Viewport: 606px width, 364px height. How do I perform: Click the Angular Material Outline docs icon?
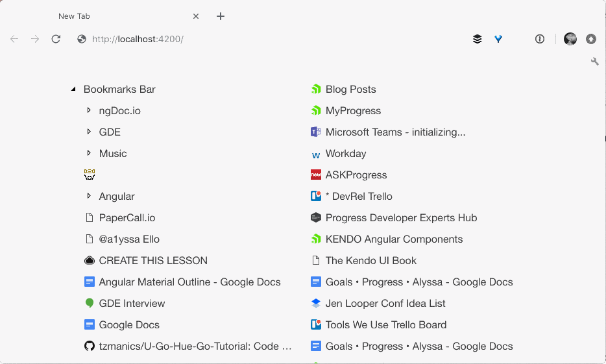point(90,282)
